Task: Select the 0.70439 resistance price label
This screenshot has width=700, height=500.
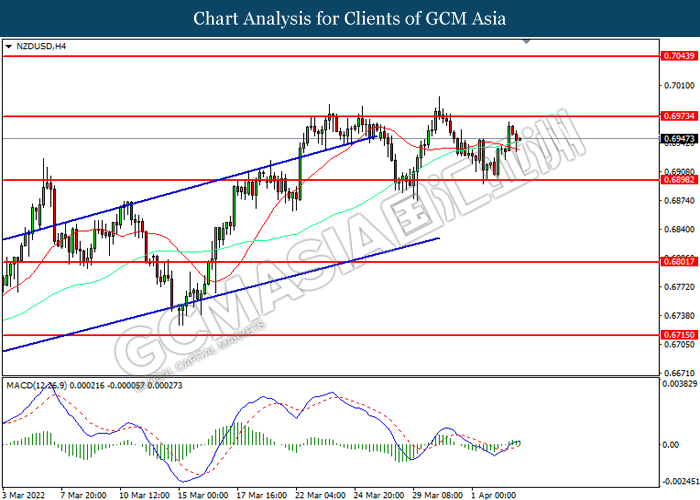Action: 679,56
